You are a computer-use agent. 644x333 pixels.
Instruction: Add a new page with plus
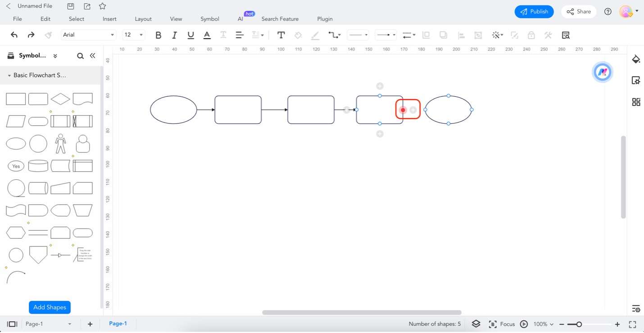(90, 324)
